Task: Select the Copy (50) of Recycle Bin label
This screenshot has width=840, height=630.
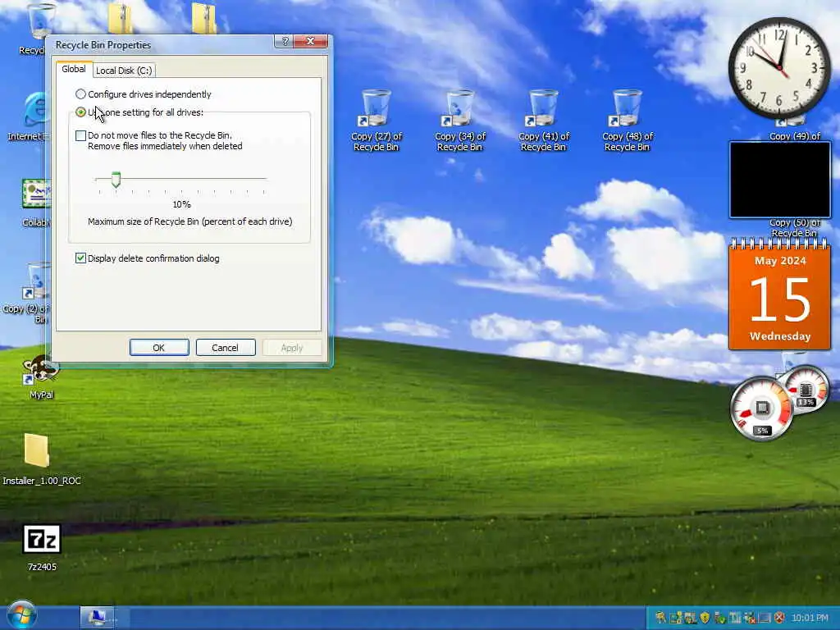Action: point(795,228)
